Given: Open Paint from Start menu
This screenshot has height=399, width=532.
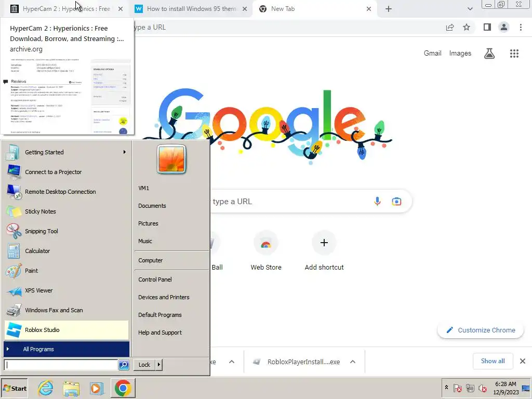Looking at the screenshot, I should click(66, 270).
